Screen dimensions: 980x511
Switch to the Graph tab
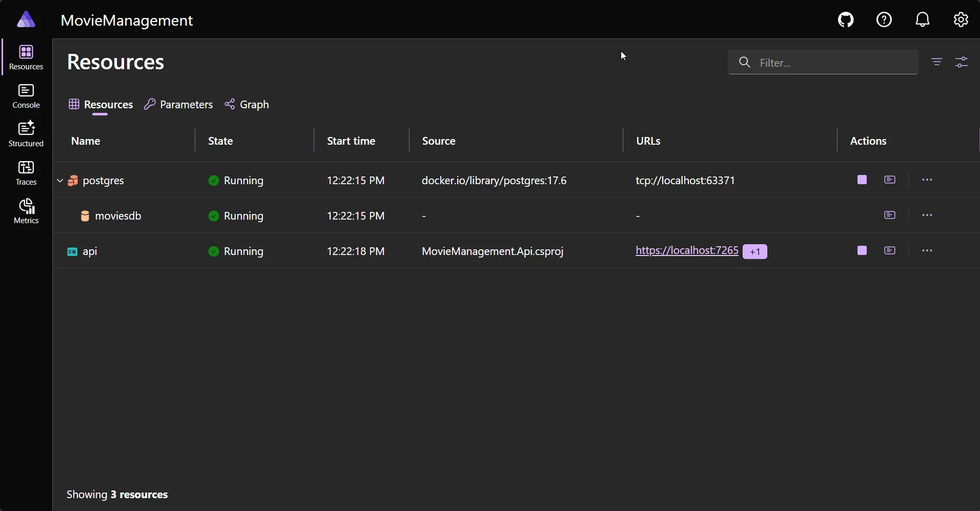(x=247, y=105)
